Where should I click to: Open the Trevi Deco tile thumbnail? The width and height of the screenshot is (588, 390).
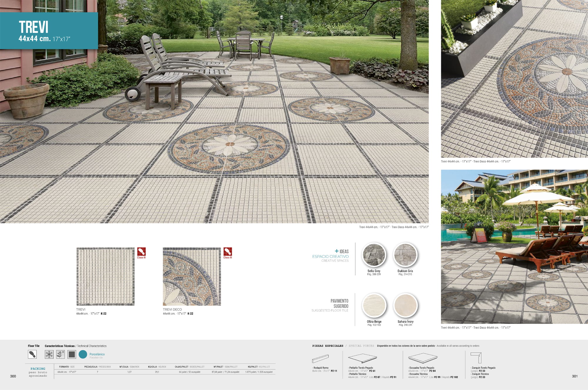[192, 276]
